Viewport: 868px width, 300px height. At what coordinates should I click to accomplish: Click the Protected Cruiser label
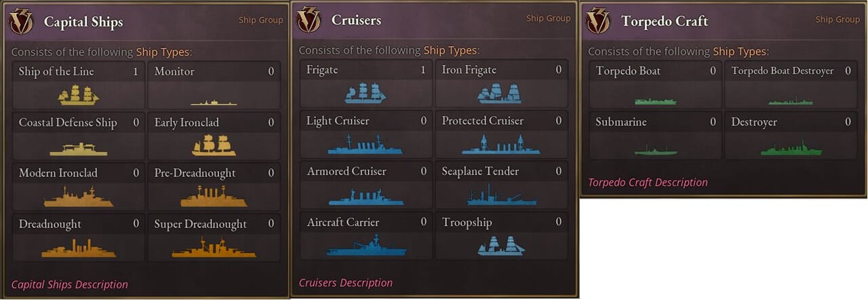[482, 121]
